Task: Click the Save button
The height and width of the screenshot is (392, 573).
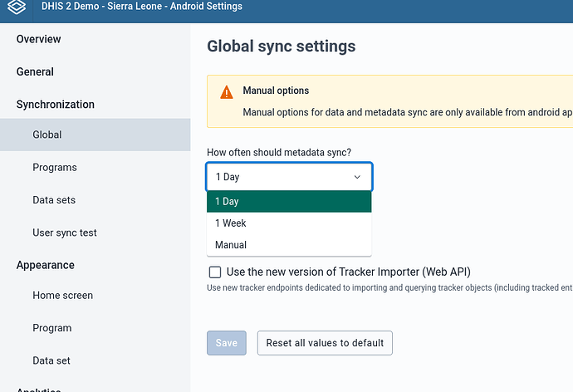Action: (227, 343)
